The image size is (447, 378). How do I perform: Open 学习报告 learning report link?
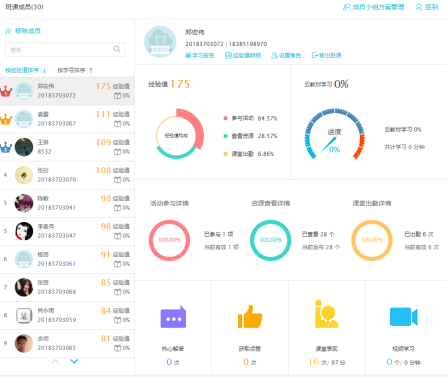pos(200,55)
